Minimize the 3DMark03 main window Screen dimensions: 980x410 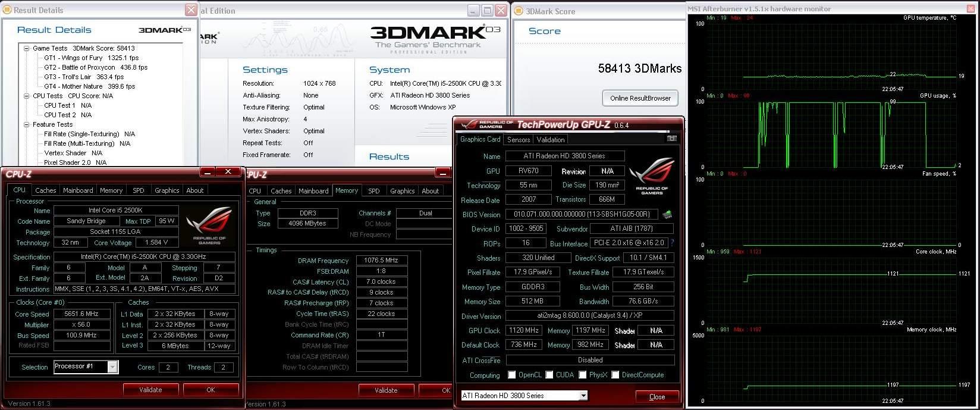click(473, 11)
